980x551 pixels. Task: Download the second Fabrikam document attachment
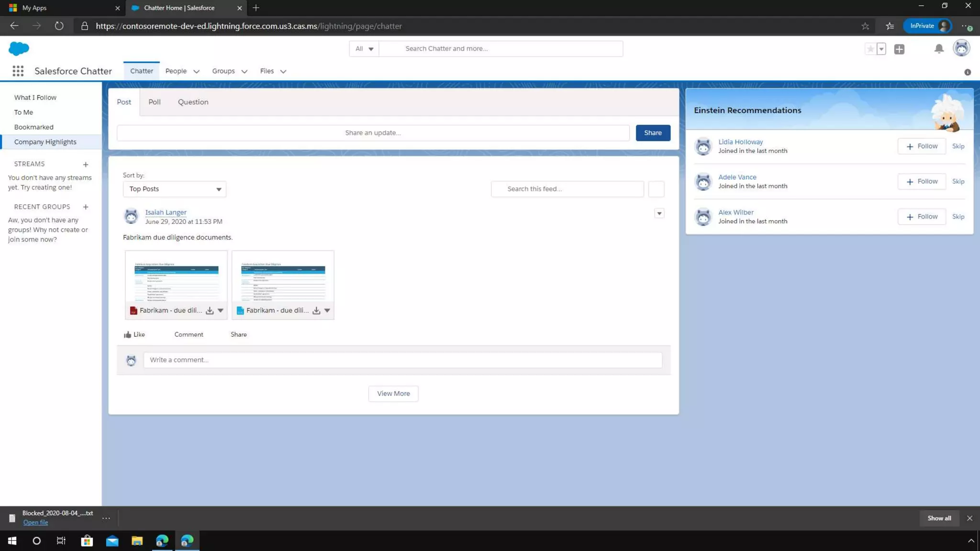click(316, 311)
